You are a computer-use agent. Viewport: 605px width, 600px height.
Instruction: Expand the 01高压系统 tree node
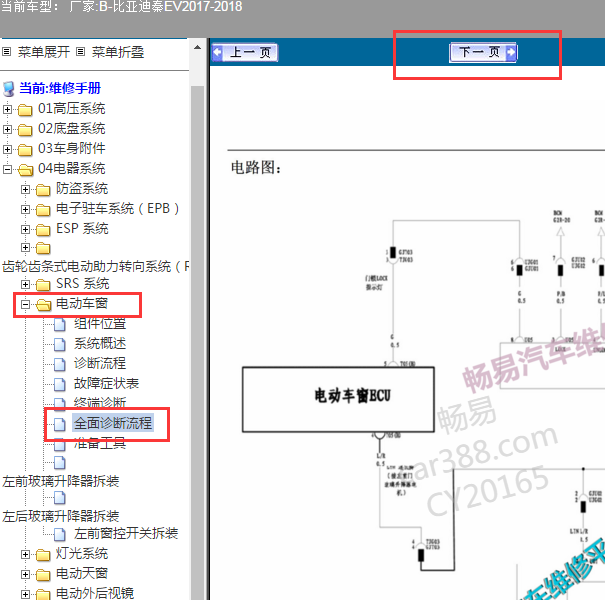(x=7, y=110)
